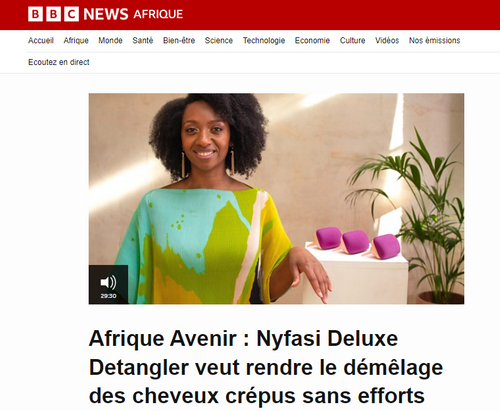The height and width of the screenshot is (411, 500).
Task: Open the Monde section
Action: (x=110, y=40)
